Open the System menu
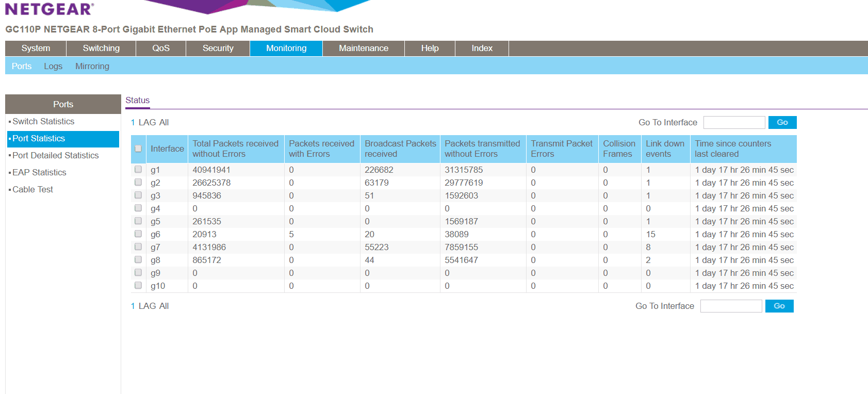The image size is (868, 394). tap(36, 48)
